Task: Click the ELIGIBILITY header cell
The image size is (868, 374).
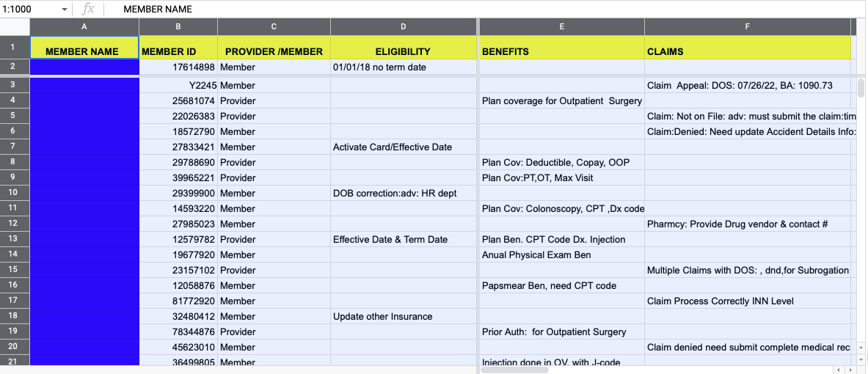Action: coord(404,51)
